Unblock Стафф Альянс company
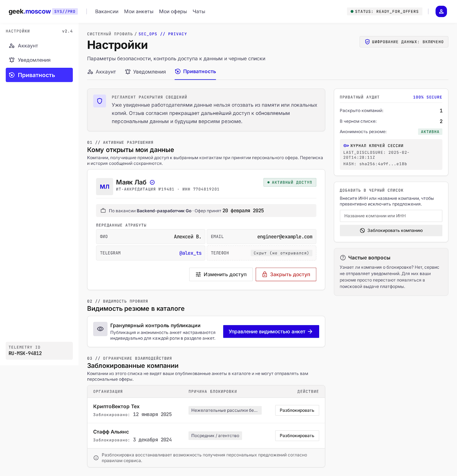This screenshot has width=457, height=476. tap(297, 436)
